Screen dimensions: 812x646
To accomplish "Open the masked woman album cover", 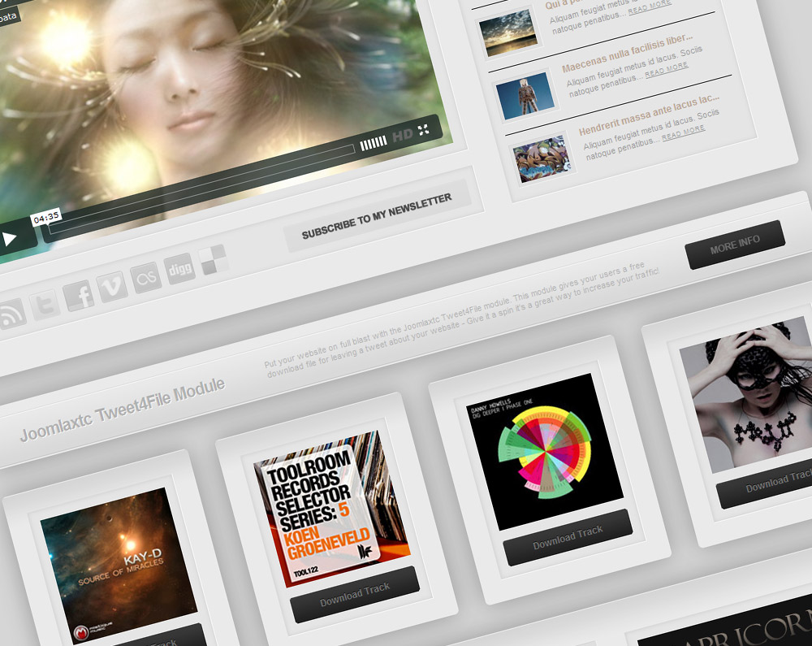I will point(745,397).
